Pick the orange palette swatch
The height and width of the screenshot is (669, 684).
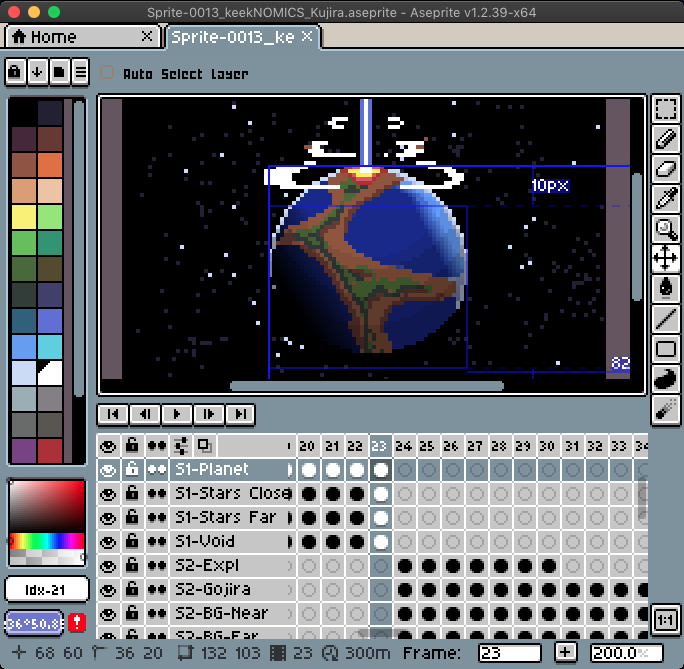point(50,165)
